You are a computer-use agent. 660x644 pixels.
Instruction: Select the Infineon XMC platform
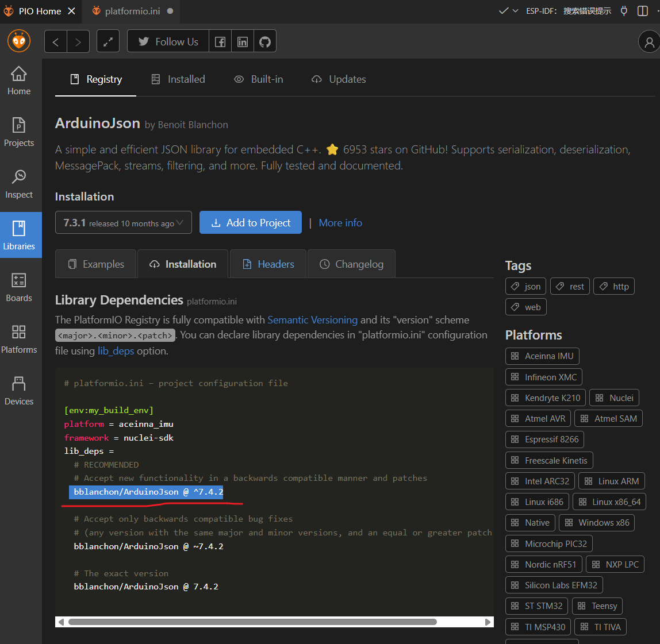pyautogui.click(x=544, y=377)
